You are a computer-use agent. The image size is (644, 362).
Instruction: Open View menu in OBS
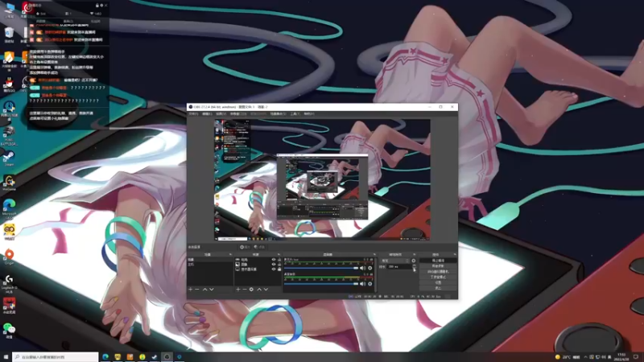point(221,113)
